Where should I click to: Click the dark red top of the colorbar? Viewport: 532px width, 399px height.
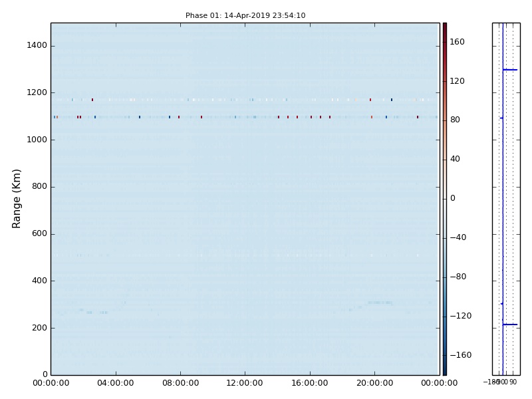tap(445, 27)
